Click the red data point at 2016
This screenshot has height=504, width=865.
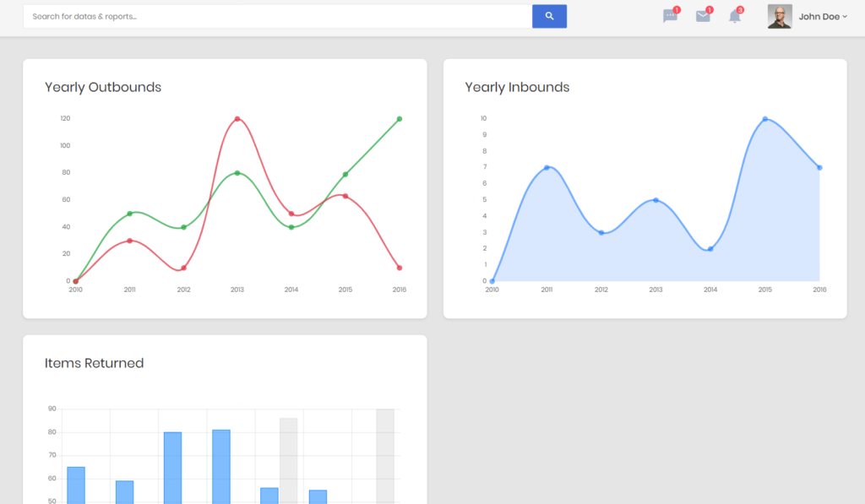click(x=400, y=268)
